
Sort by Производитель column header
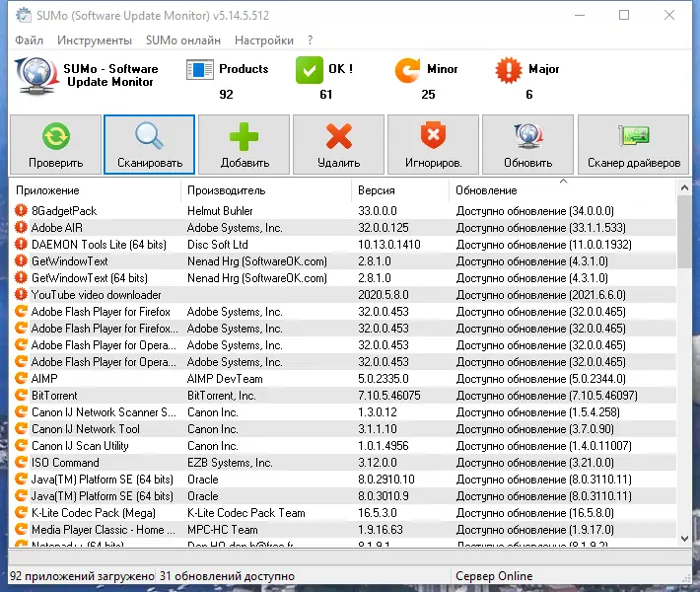tap(266, 190)
